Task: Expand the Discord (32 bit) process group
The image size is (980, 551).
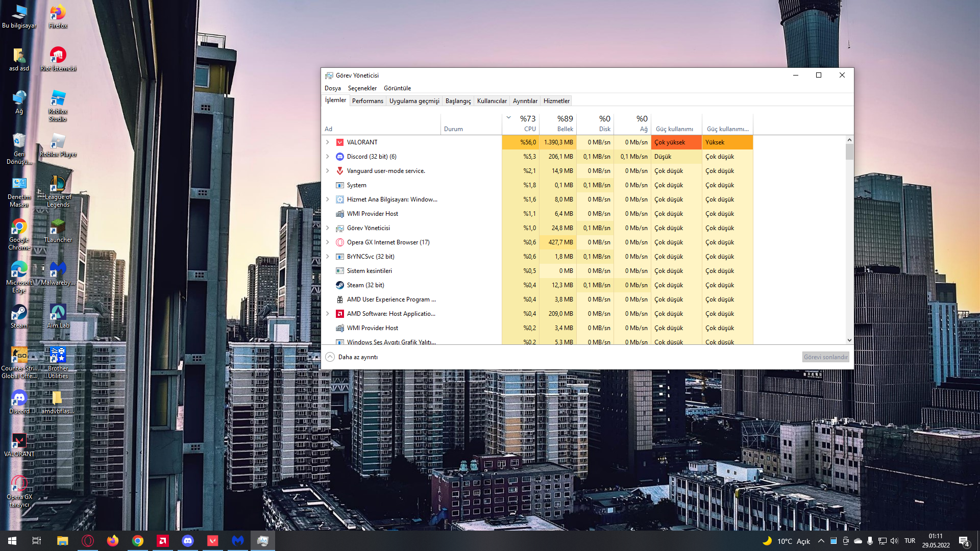Action: click(x=328, y=157)
